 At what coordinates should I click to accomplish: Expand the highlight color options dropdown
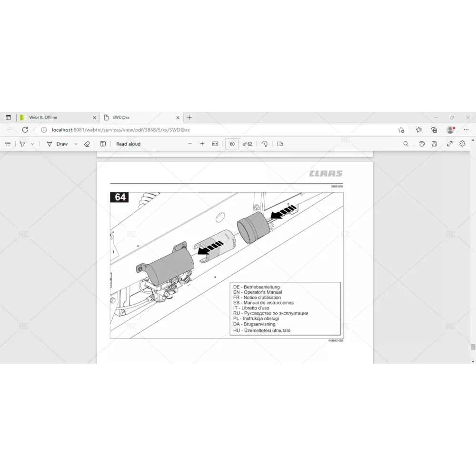32,144
